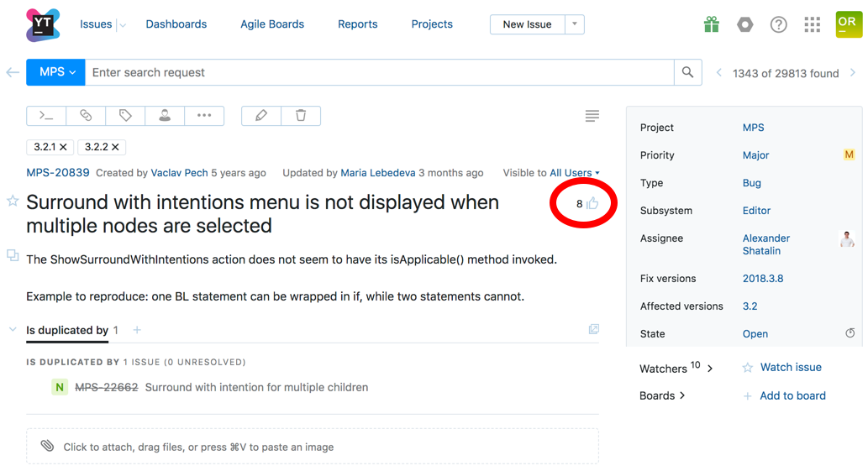The width and height of the screenshot is (868, 471).
Task: Open the command dialog icon
Action: [46, 116]
